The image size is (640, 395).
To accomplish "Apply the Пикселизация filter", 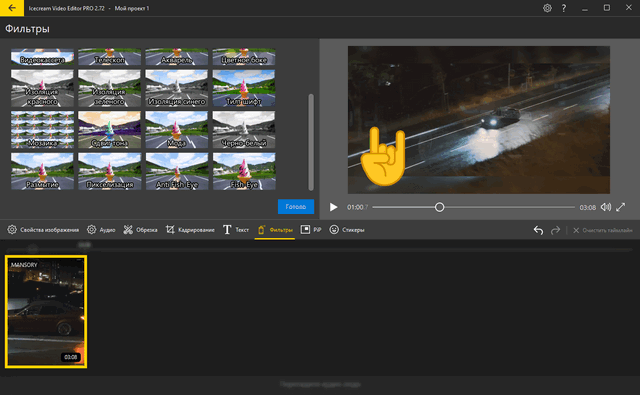I will pos(109,171).
